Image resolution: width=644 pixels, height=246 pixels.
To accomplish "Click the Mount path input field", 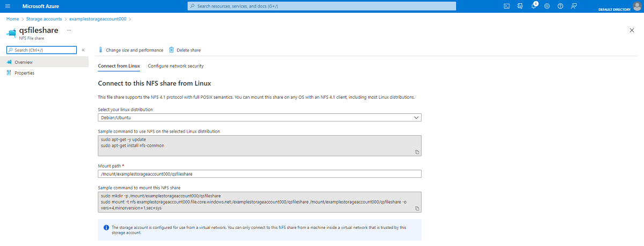I will [260, 173].
